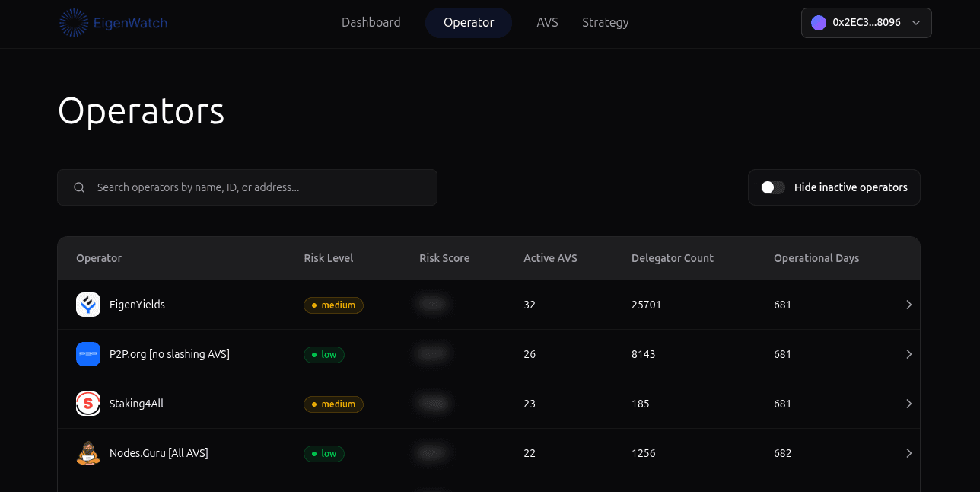Navigate to the Dashboard page

click(x=371, y=22)
